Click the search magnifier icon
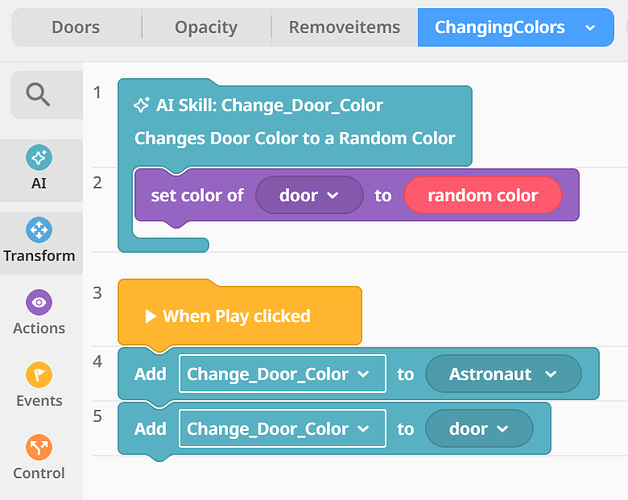 (x=39, y=95)
